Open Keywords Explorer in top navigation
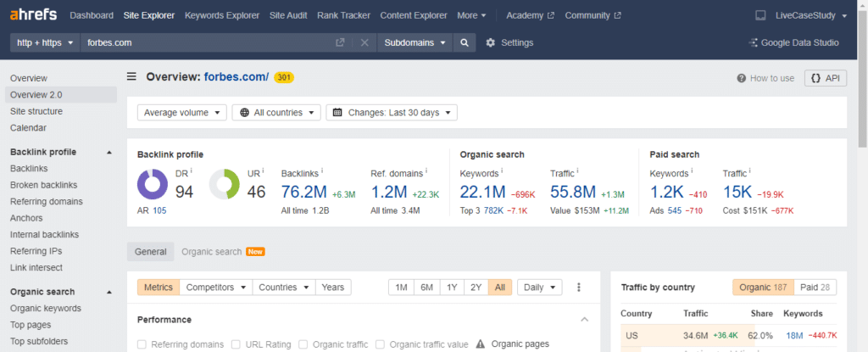The height and width of the screenshot is (352, 868). [x=222, y=15]
